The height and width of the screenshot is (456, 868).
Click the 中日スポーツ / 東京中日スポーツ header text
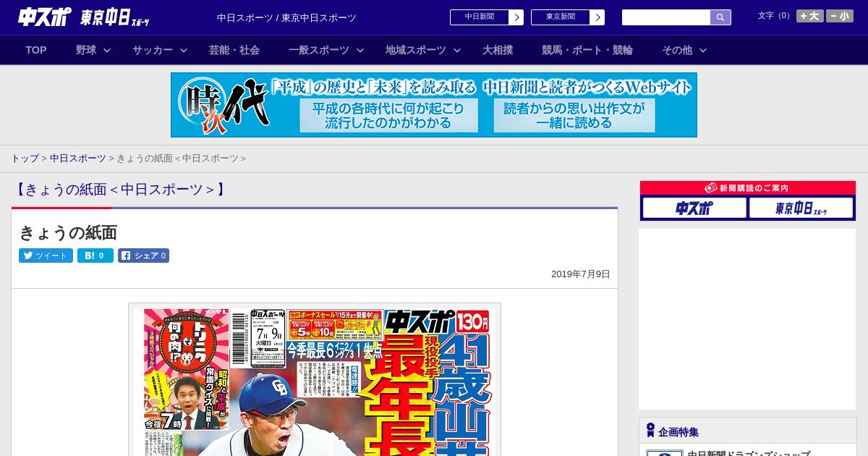pos(286,17)
